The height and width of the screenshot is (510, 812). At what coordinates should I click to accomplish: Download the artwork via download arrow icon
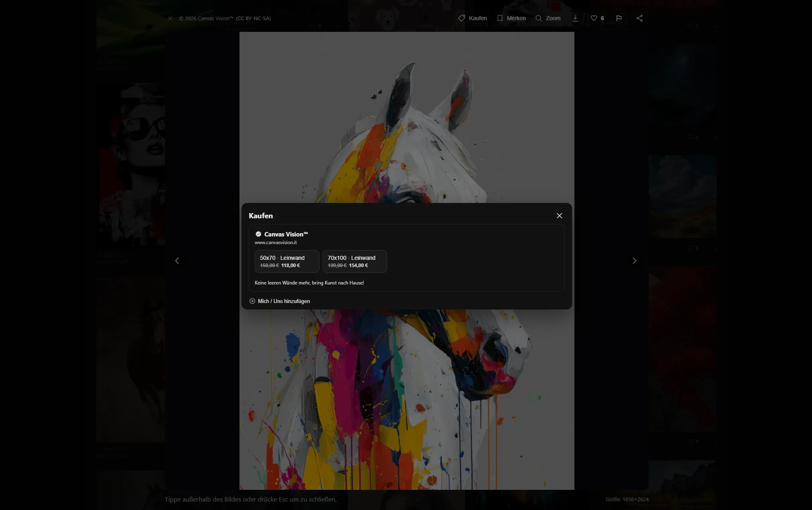click(x=575, y=18)
